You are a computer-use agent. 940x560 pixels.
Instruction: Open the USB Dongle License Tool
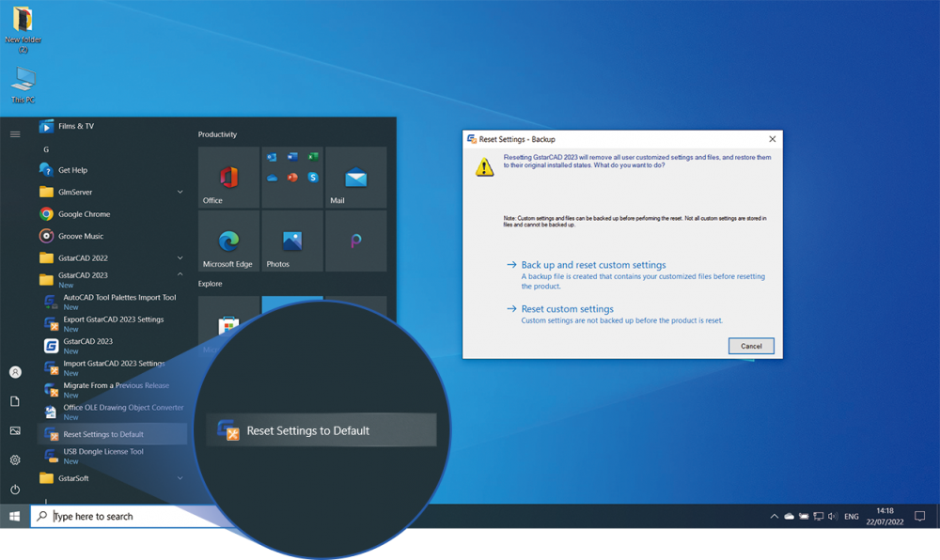click(x=112, y=456)
